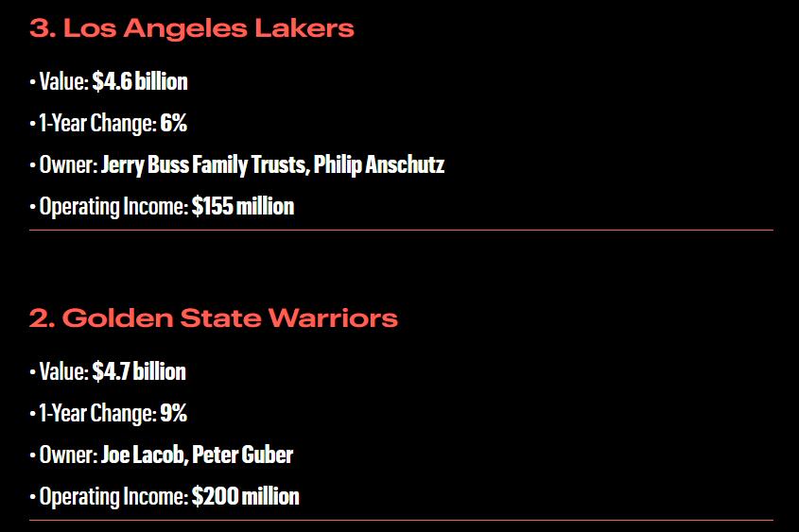Screen dimensions: 799x532
Task: Click Warriors operating income "$200 million"
Action: [245, 497]
